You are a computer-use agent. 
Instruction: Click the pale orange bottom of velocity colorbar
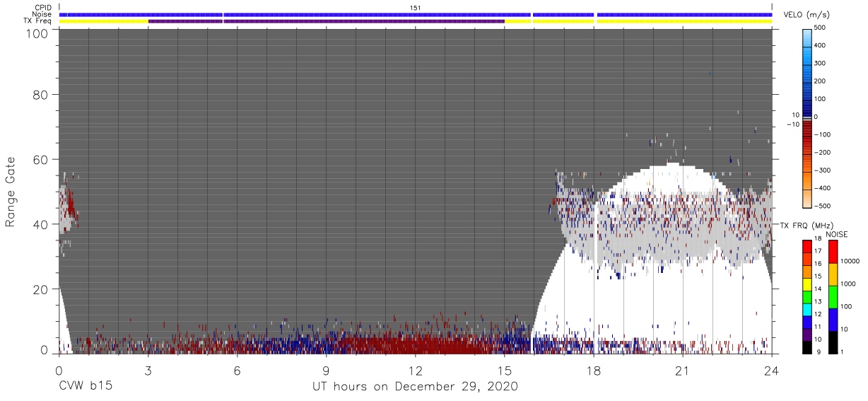tap(807, 198)
